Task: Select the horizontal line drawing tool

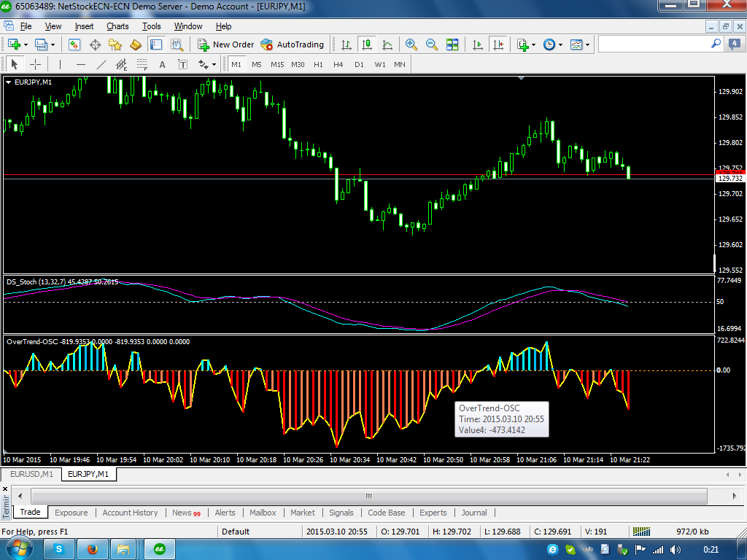Action: (81, 64)
